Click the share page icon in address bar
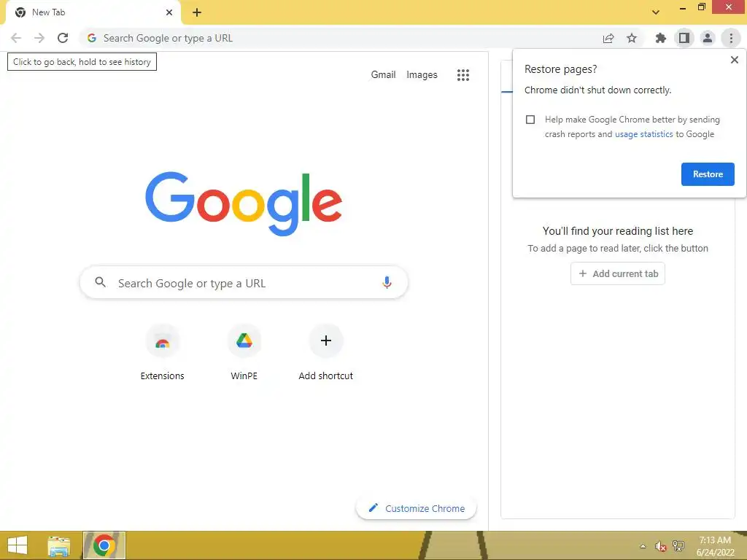Image resolution: width=747 pixels, height=560 pixels. (608, 38)
